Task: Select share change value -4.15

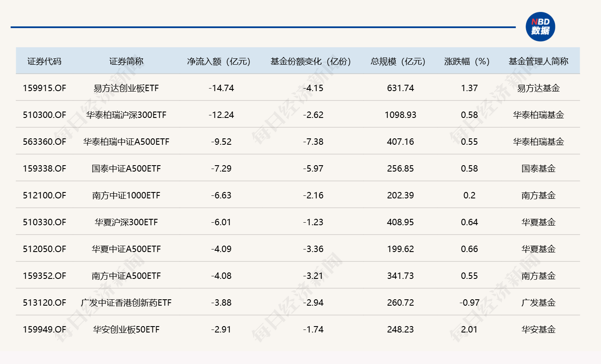Action: pyautogui.click(x=313, y=88)
